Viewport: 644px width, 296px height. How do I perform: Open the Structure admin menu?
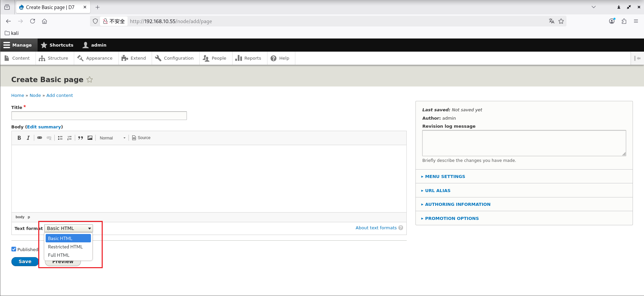pos(54,58)
